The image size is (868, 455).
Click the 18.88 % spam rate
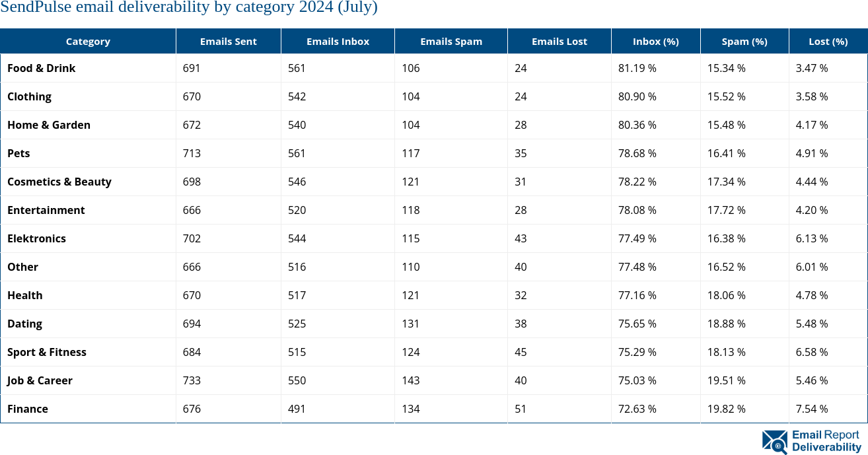pyautogui.click(x=727, y=324)
